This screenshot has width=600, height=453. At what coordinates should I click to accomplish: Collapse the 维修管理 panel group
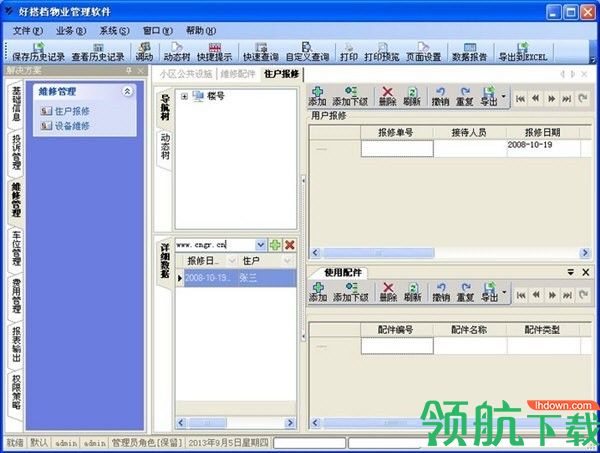point(127,91)
